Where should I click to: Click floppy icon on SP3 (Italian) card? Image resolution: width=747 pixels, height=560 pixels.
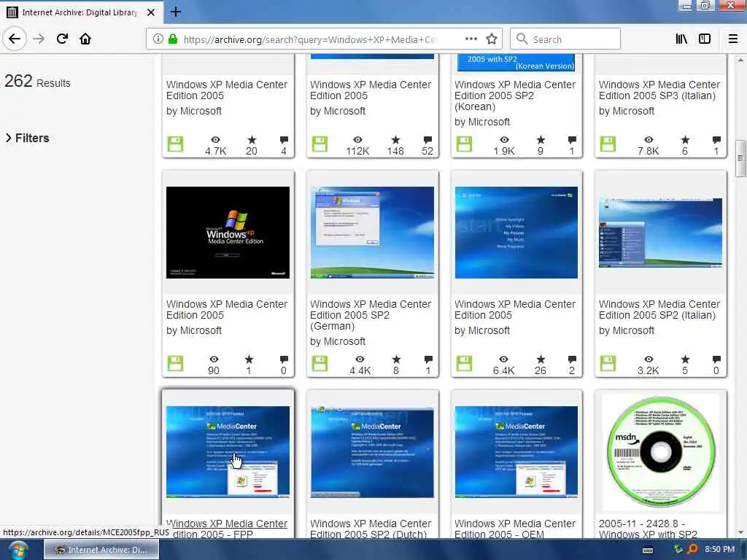pyautogui.click(x=608, y=144)
